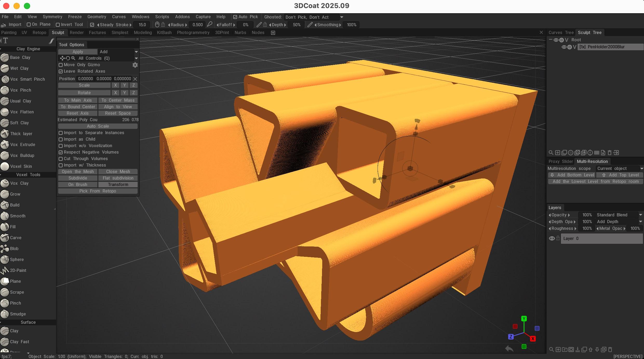This screenshot has width=644, height=359.
Task: Expand the Standard Blend dropdown
Action: 640,215
